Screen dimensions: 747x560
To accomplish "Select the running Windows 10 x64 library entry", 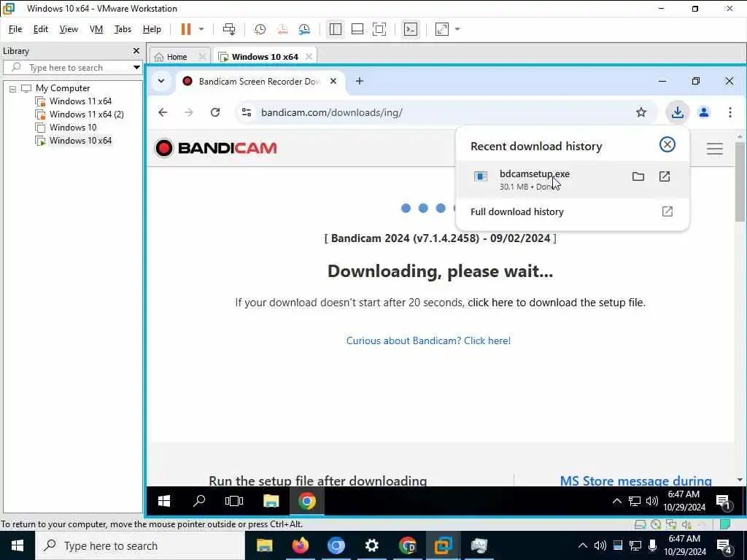I will [74, 141].
